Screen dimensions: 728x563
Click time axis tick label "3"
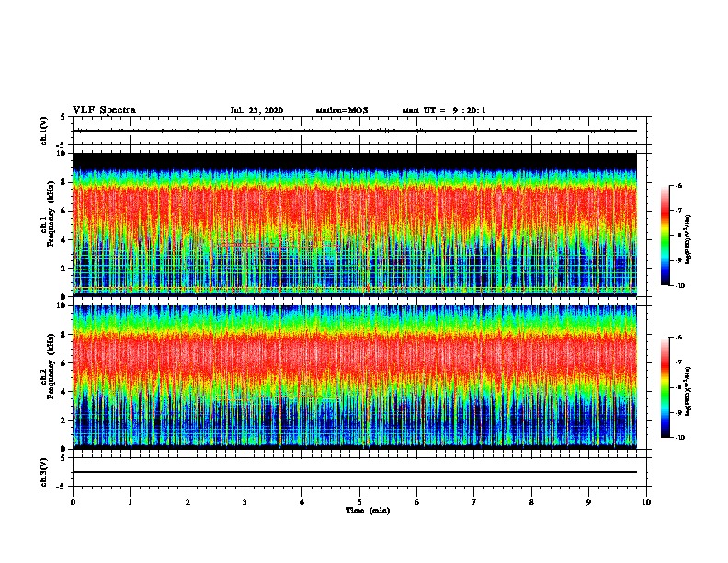pyautogui.click(x=245, y=502)
